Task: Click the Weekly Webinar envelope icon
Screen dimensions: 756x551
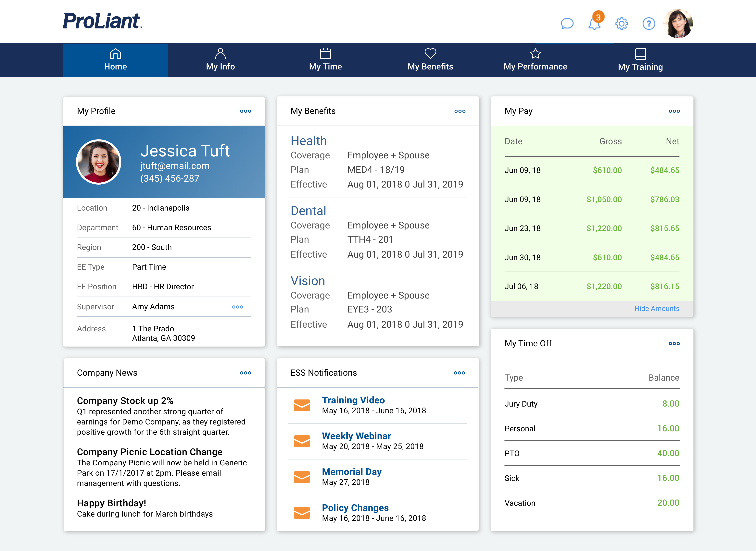Action: 302,441
